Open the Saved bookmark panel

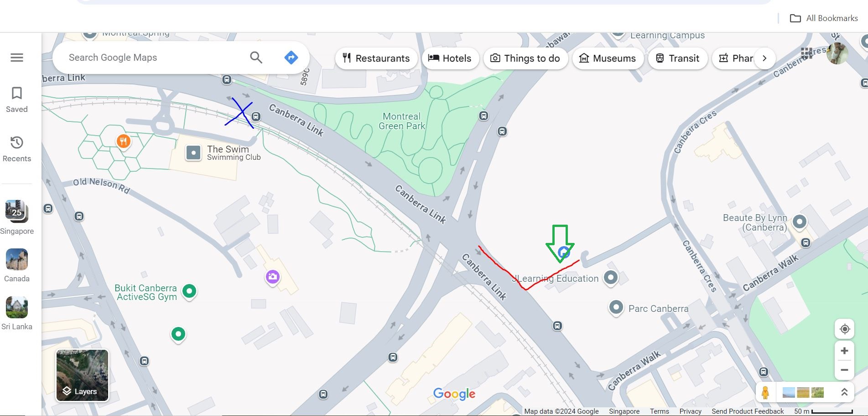[x=17, y=100]
